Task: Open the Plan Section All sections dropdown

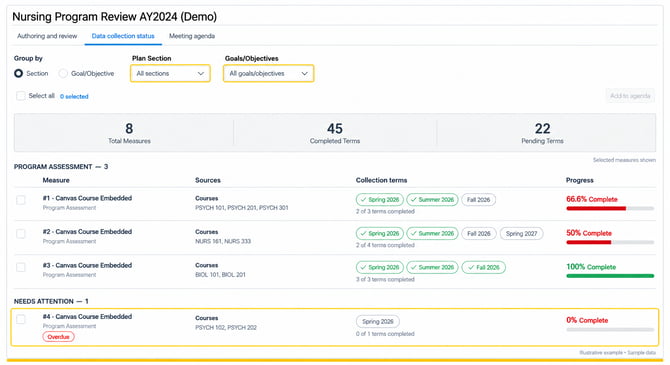Action: 170,74
